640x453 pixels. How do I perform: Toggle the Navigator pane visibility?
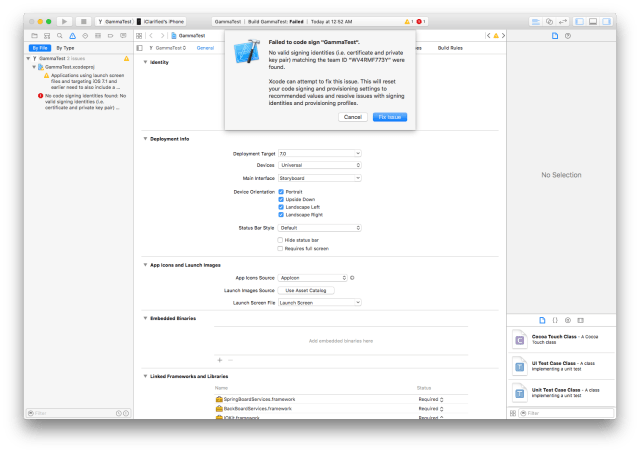pyautogui.click(x=580, y=22)
